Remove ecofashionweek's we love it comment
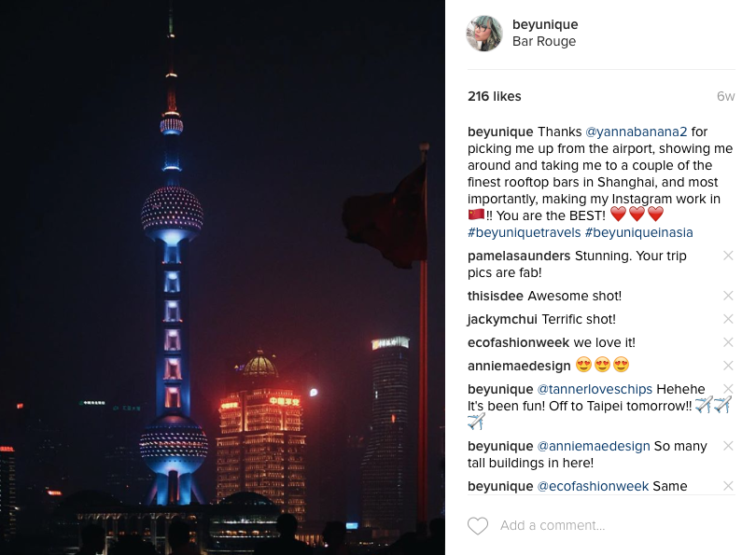The height and width of the screenshot is (555, 756). 728,342
